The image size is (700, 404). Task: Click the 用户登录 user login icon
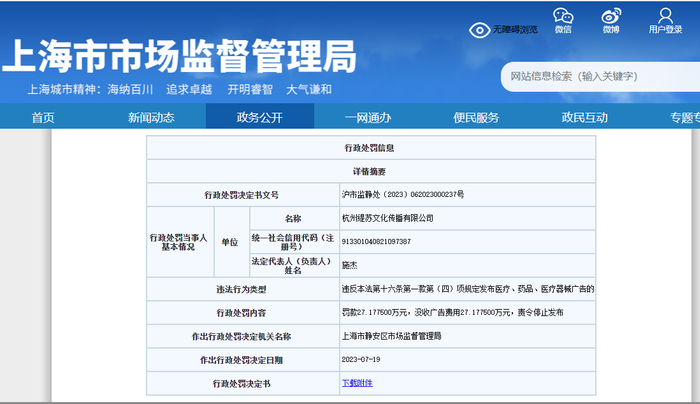(x=665, y=17)
